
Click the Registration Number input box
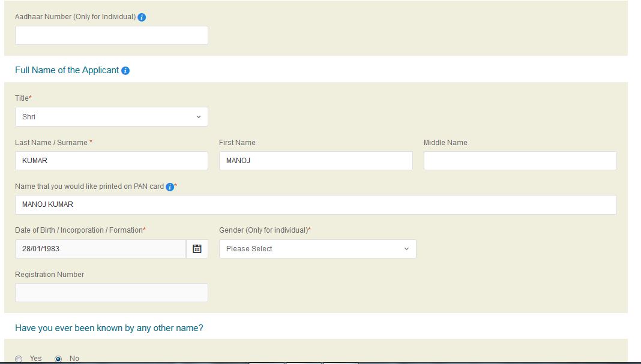tap(112, 293)
